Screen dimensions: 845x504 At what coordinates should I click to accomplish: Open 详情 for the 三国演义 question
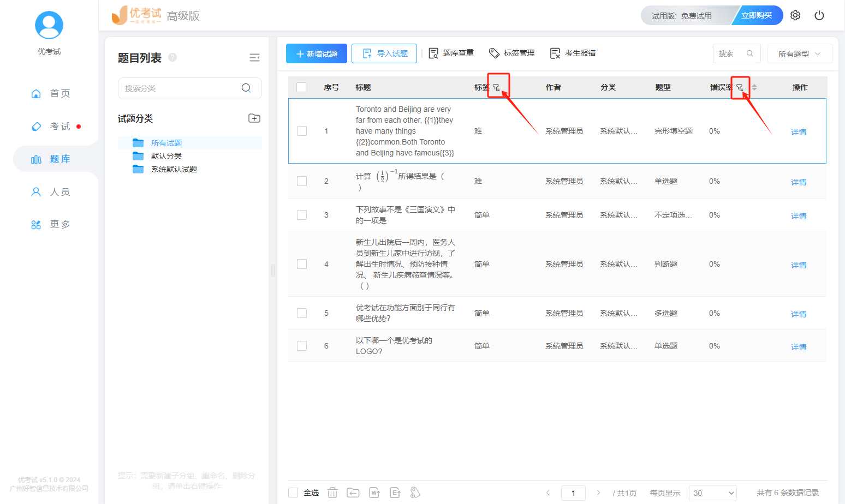point(799,216)
